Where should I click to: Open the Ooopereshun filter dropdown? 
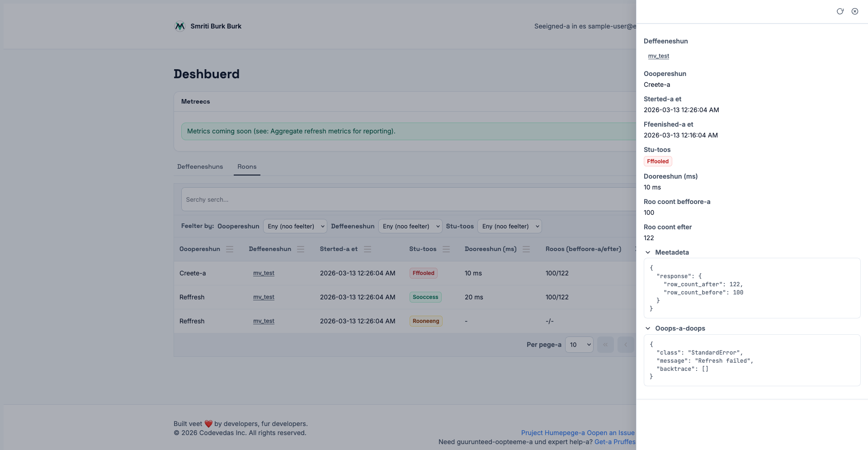click(x=295, y=226)
